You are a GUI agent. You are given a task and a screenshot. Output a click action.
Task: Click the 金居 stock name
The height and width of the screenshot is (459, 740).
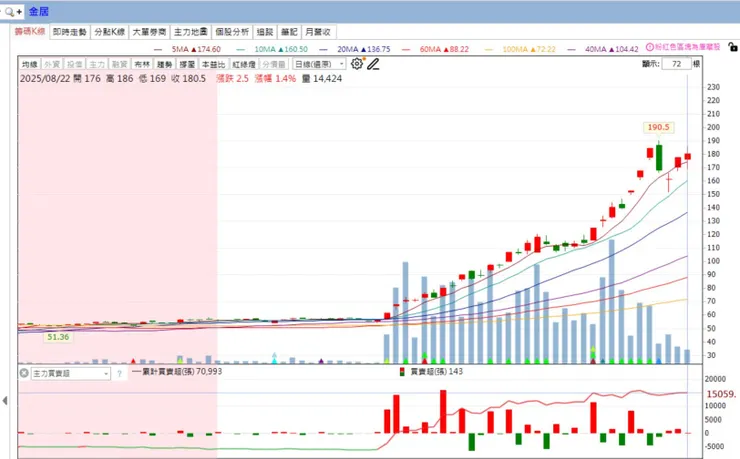point(39,11)
